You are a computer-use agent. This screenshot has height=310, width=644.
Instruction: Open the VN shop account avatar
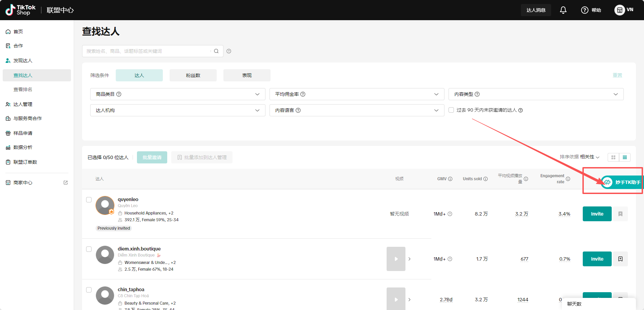tap(619, 10)
